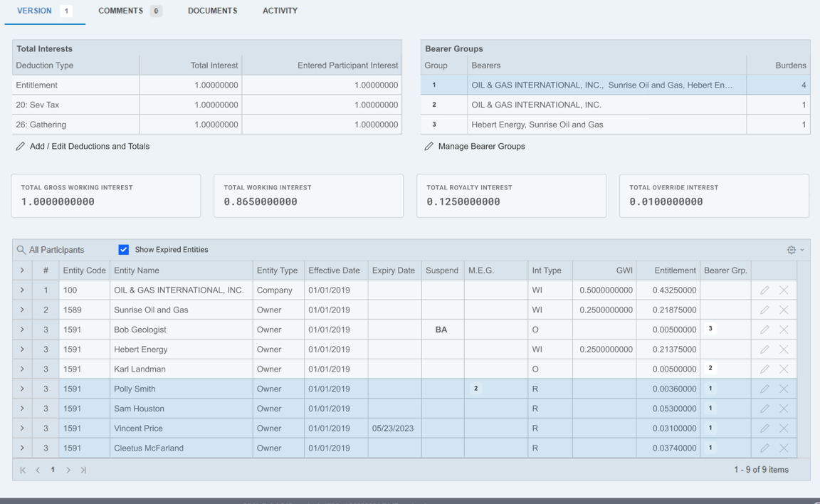Click the 05/23/2023 expiry date cell
Screen dimensions: 820x504
point(394,429)
